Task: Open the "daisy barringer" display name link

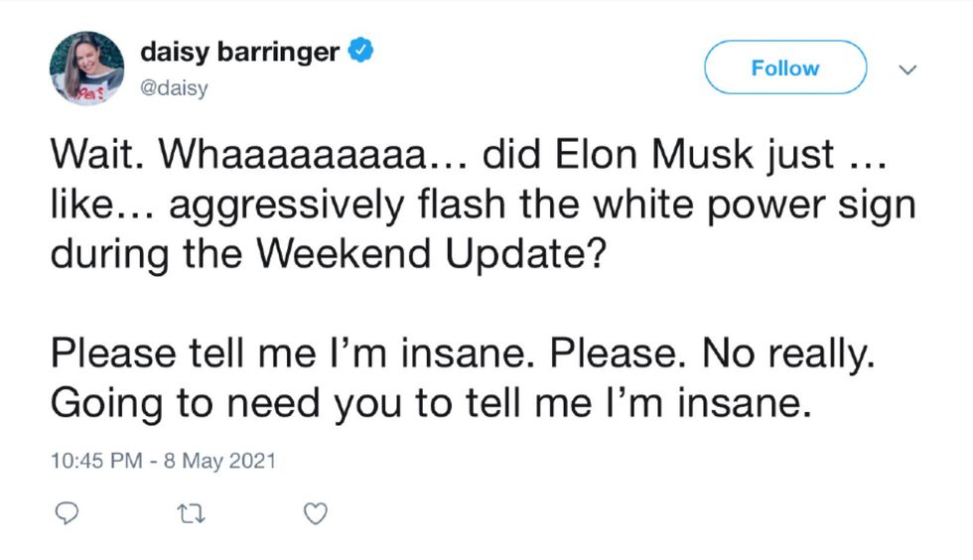Action: pos(241,51)
